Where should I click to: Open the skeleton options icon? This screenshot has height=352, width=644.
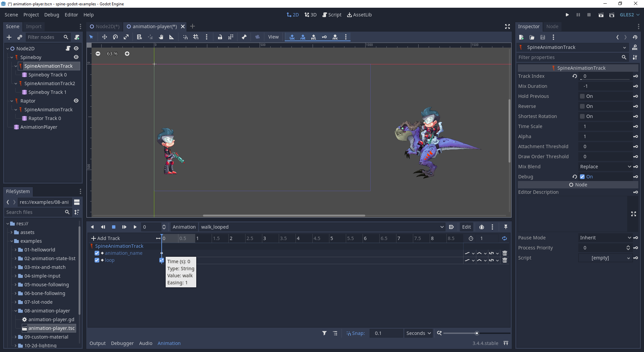(x=244, y=37)
